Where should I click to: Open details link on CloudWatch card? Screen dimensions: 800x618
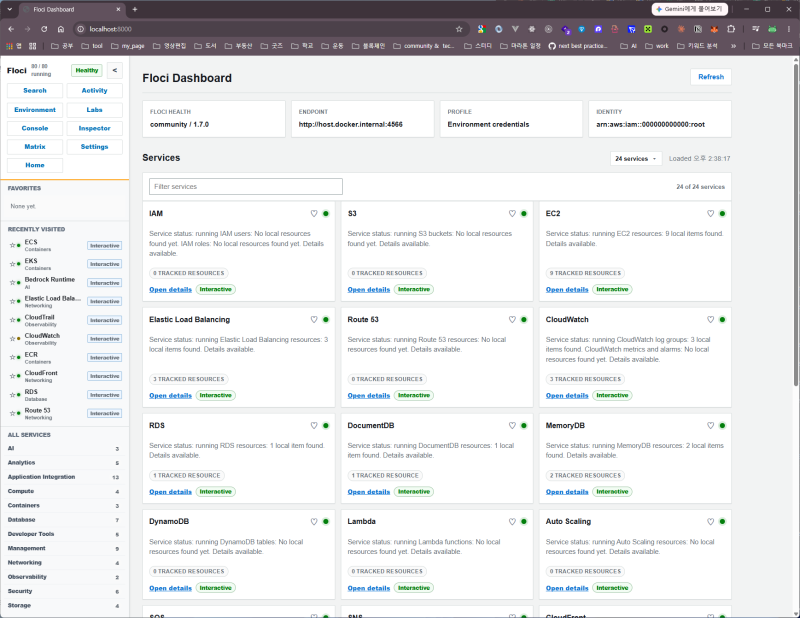567,395
